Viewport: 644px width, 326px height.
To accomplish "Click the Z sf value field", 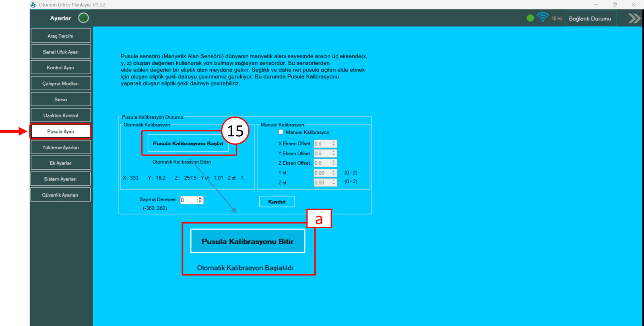I will 322,182.
